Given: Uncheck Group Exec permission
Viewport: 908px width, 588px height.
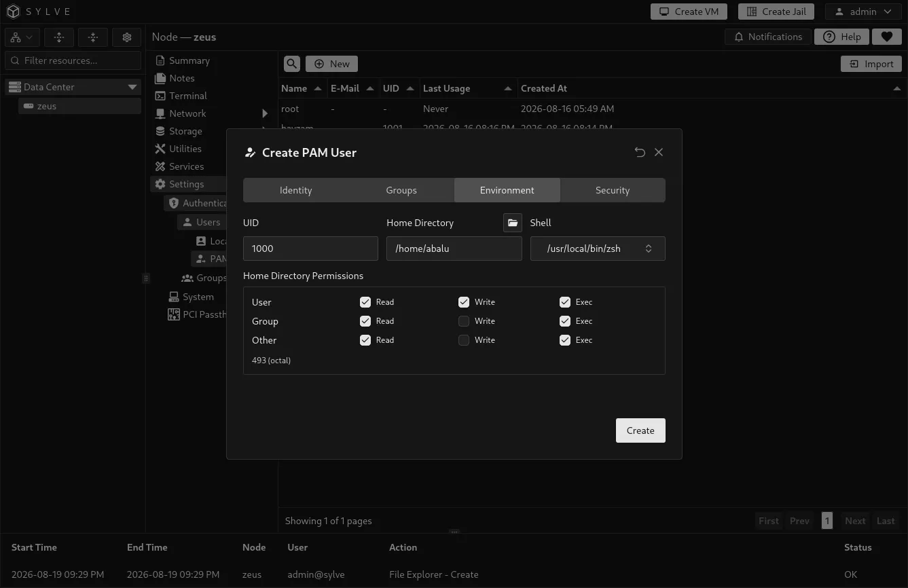Looking at the screenshot, I should pyautogui.click(x=565, y=321).
